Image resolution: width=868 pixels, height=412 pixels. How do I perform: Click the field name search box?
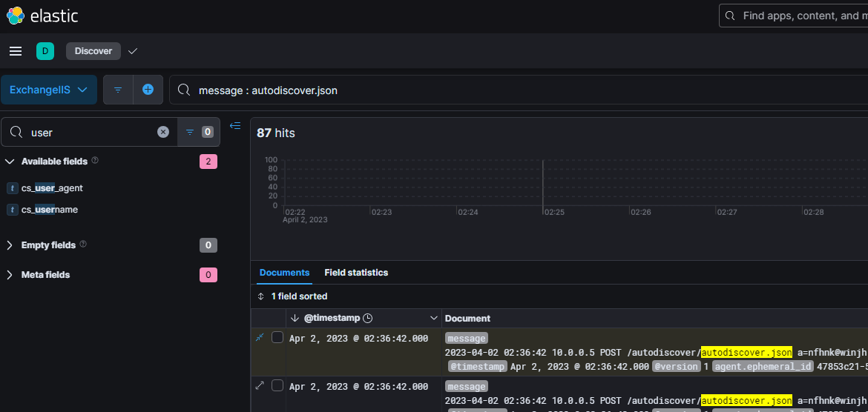(x=88, y=132)
